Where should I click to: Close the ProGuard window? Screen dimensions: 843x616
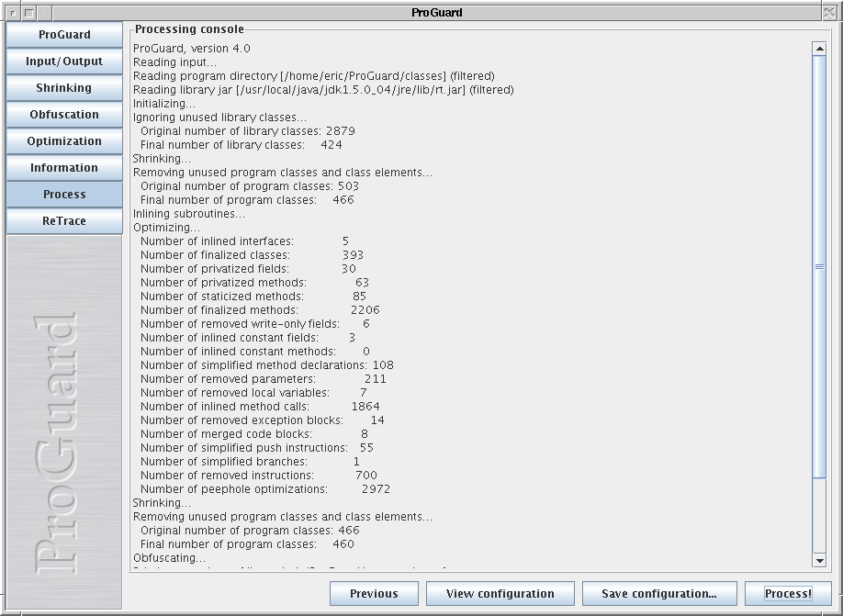point(831,13)
